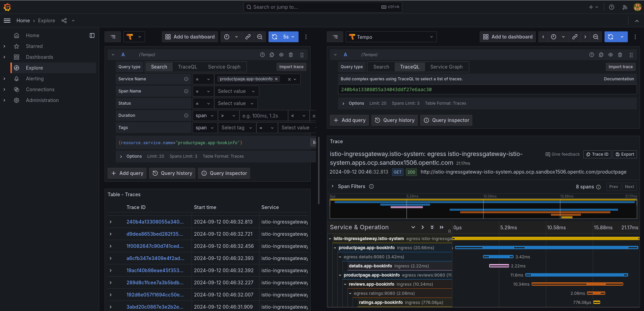Open the user profile avatar
The width and height of the screenshot is (644, 311).
pyautogui.click(x=637, y=7)
